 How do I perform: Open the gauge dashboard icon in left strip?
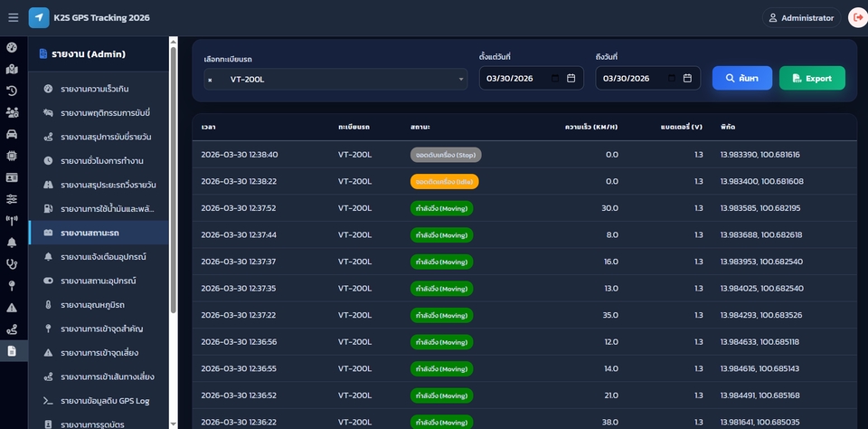12,47
